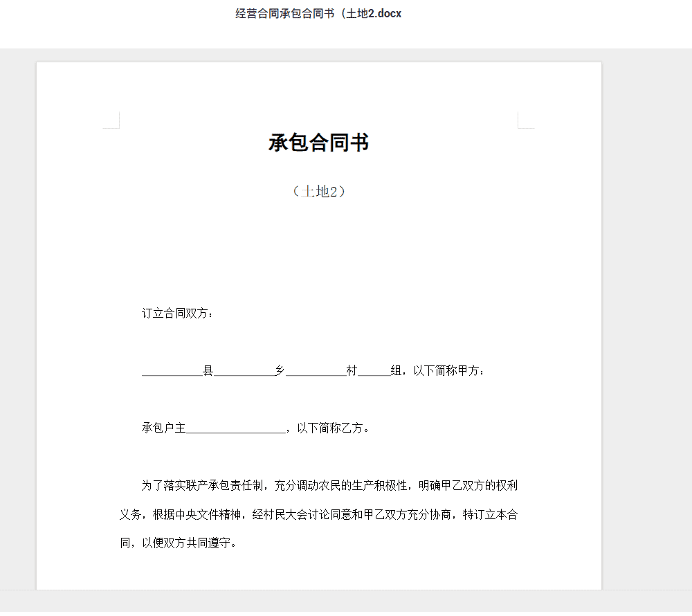Click the blank field before 县

click(x=172, y=371)
